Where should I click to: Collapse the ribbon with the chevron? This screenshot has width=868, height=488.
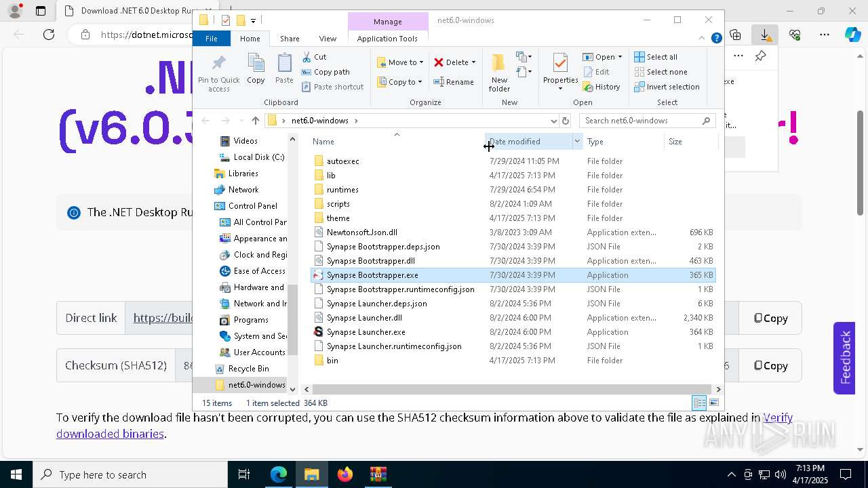pos(703,39)
